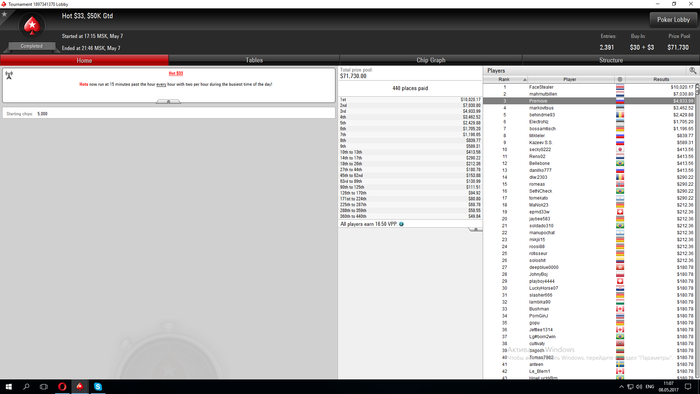
Task: Click the favorite star icon in the tournament header
Action: point(4,14)
